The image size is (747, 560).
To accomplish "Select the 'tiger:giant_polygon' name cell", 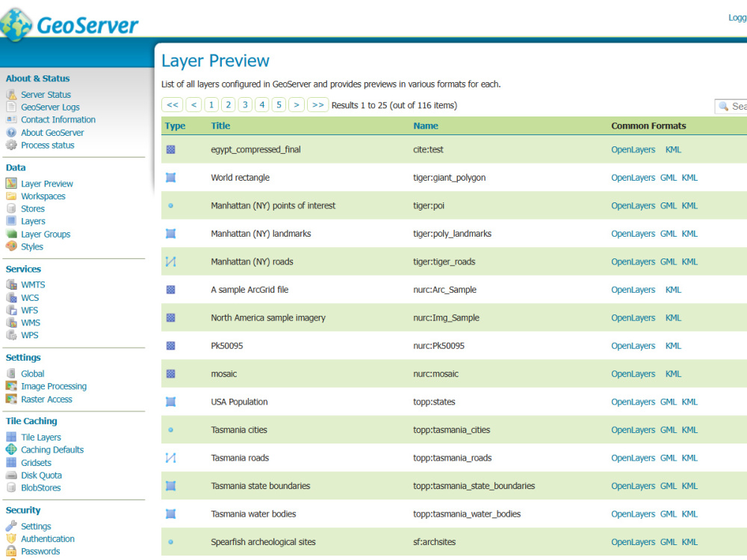I will 449,178.
